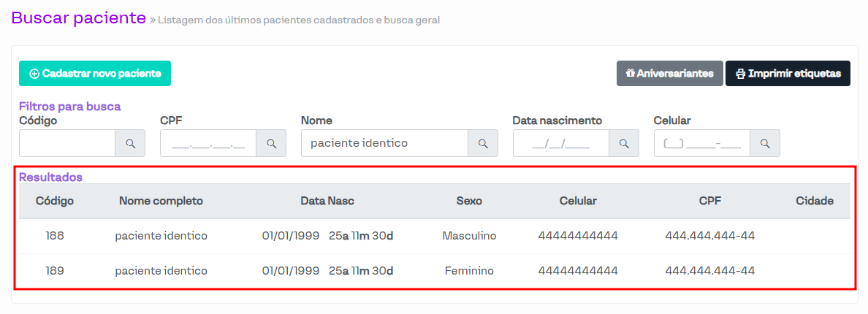The width and height of the screenshot is (868, 314).
Task: Click the search icon next to Código field
Action: (130, 144)
